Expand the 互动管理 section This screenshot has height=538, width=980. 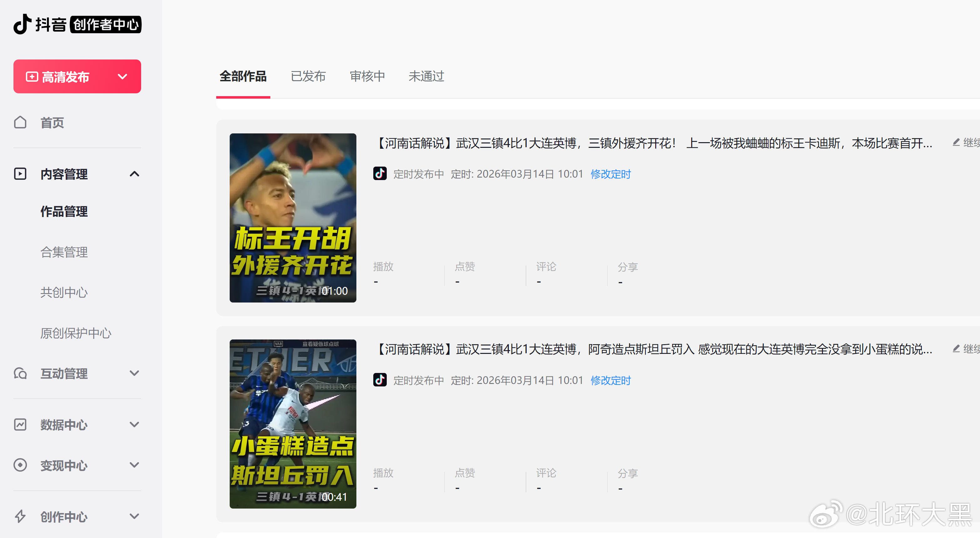134,374
